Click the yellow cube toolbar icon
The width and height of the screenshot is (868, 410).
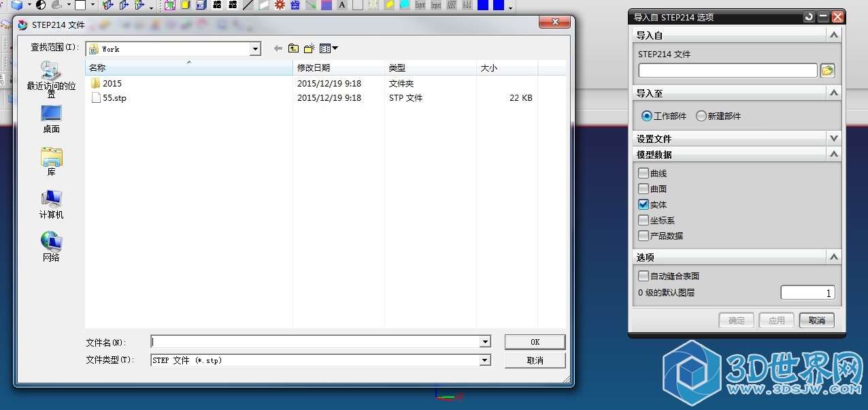[x=185, y=5]
